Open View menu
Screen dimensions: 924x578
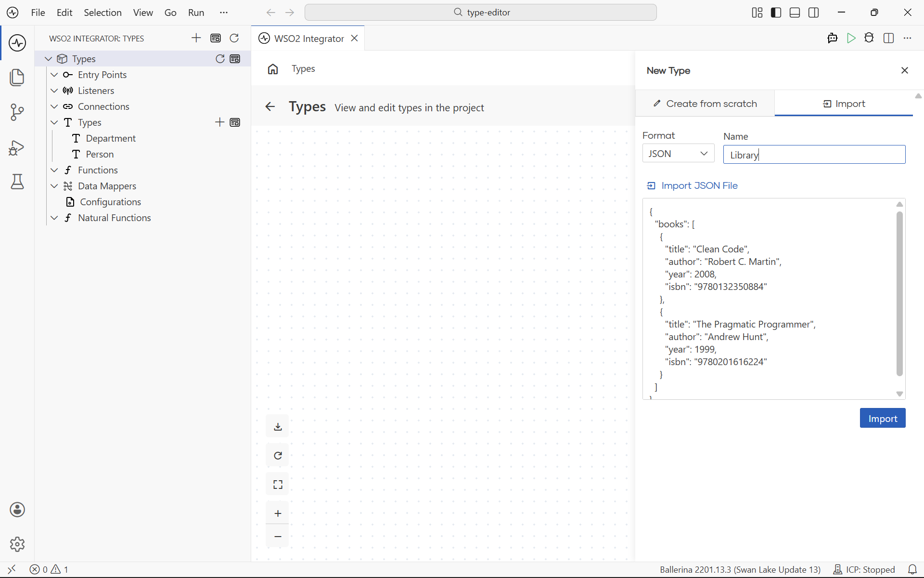pyautogui.click(x=143, y=13)
